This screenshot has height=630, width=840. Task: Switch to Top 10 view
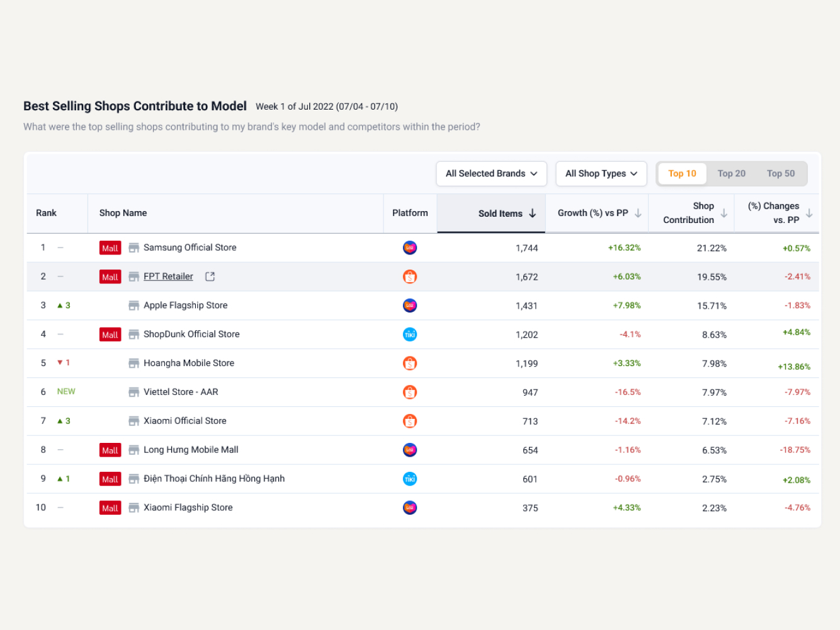tap(682, 174)
